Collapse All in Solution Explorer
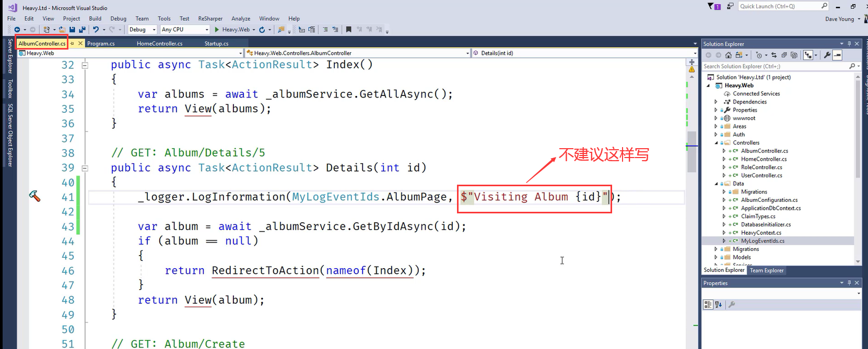 [784, 55]
